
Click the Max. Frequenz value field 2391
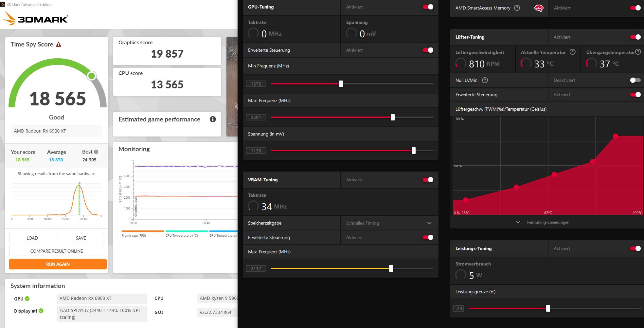(x=256, y=118)
